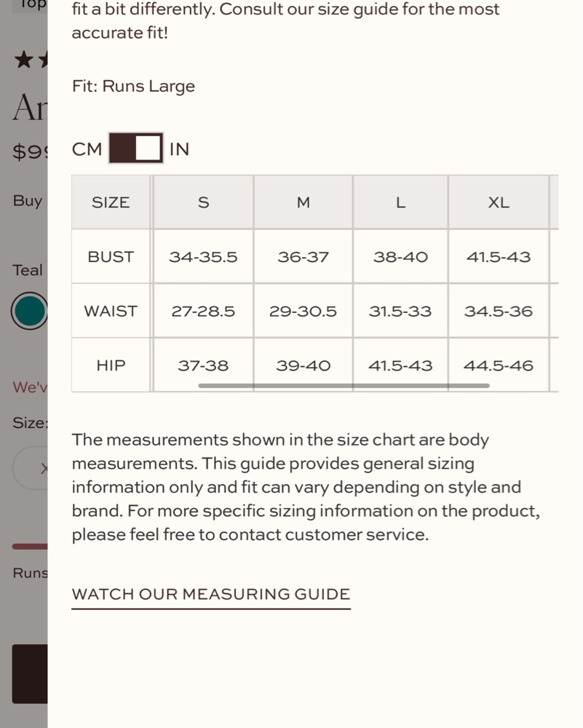
Task: Click the medium bust cell 36-37
Action: [x=303, y=257]
